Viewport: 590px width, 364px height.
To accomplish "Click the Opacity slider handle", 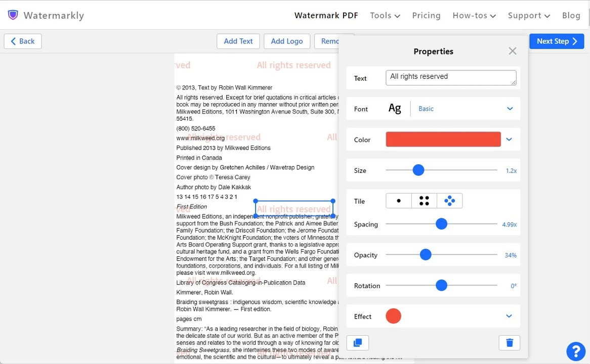I will (x=426, y=255).
